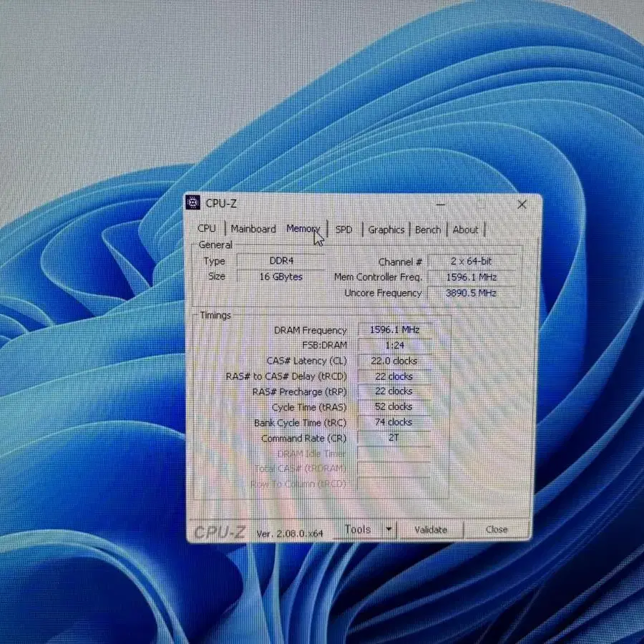Select the Memory tab
This screenshot has height=644, width=644.
pyautogui.click(x=303, y=228)
